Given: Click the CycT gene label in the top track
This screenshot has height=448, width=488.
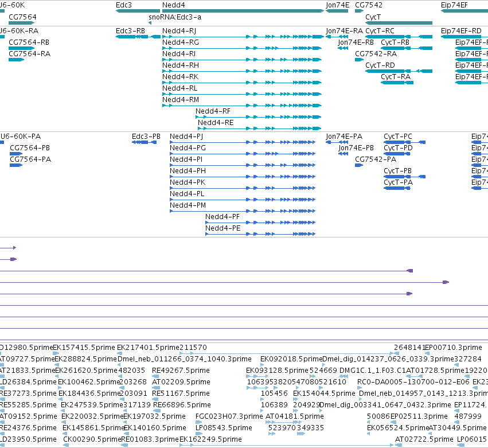Looking at the screenshot, I should coord(373,17).
